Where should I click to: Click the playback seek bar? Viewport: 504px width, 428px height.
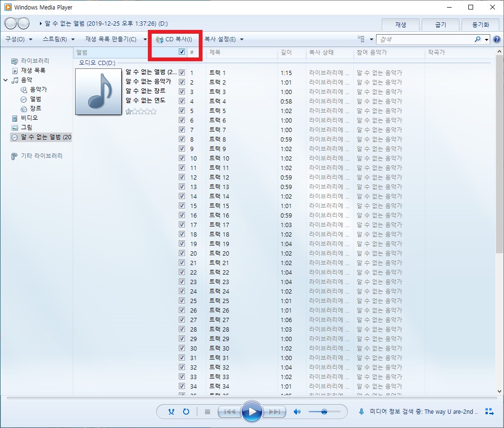252,398
